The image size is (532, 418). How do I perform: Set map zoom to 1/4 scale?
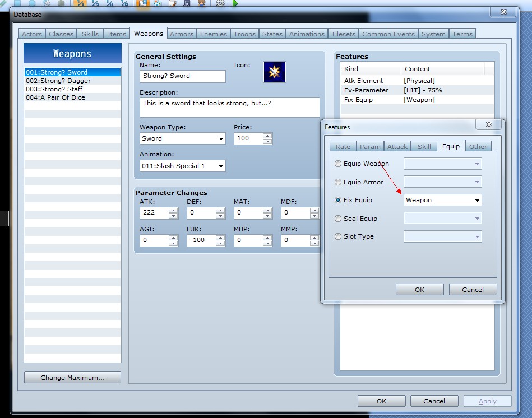click(x=110, y=3)
